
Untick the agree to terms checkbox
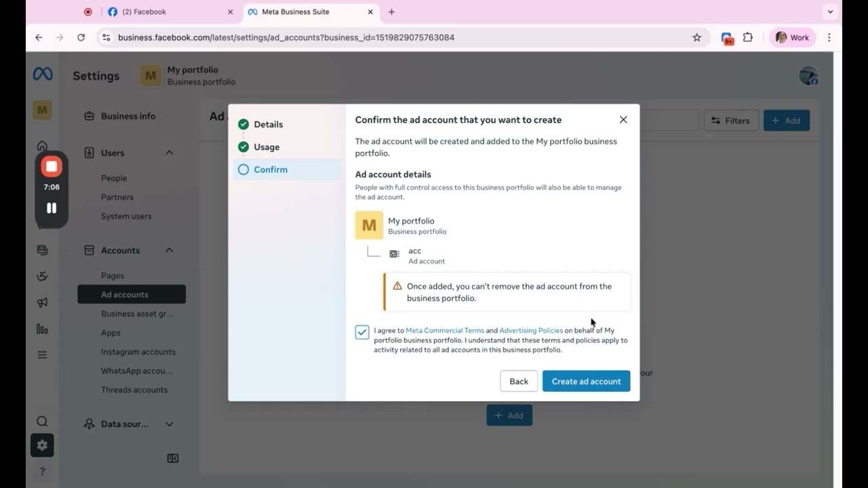[x=362, y=331]
